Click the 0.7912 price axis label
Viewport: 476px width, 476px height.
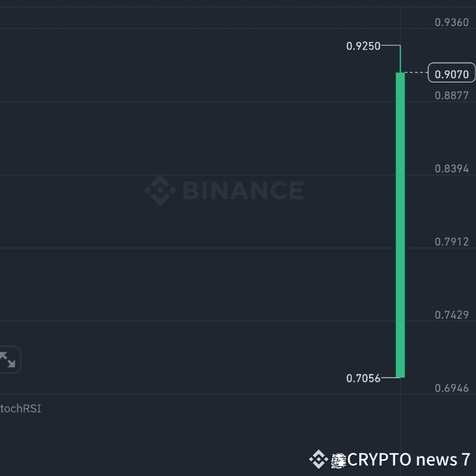(452, 242)
